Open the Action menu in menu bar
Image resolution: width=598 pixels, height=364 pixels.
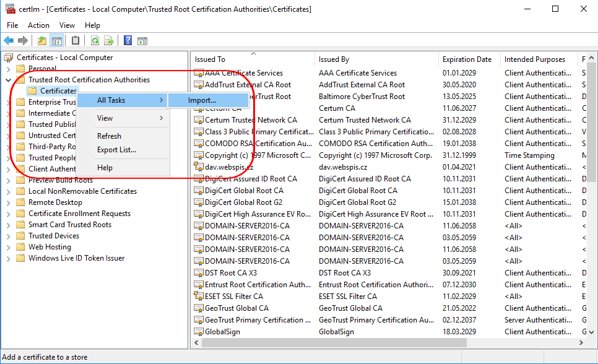38,25
